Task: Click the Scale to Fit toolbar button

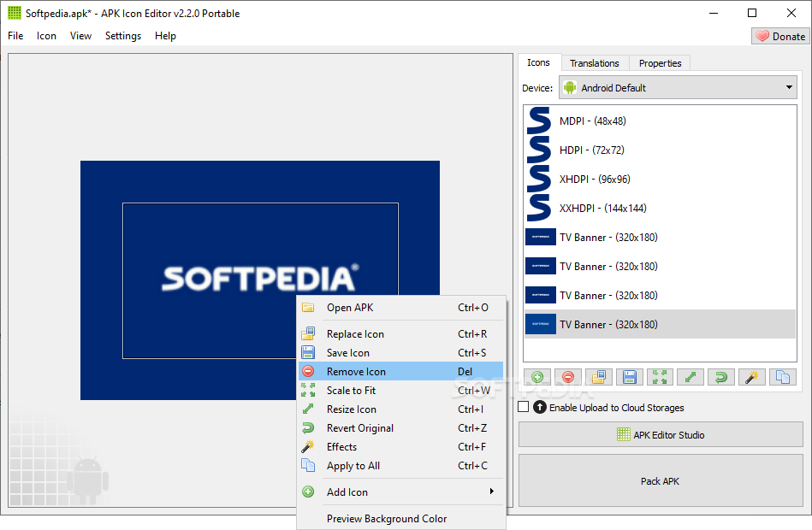Action: tap(660, 377)
